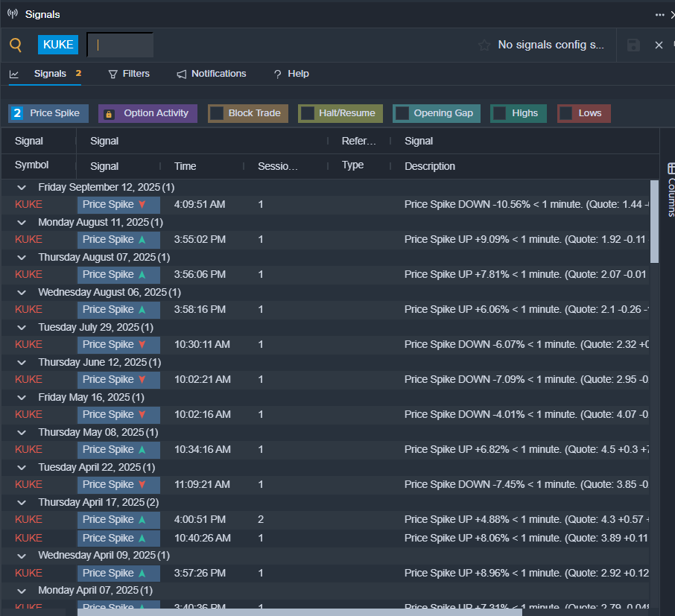Image resolution: width=675 pixels, height=616 pixels.
Task: Click the magnifying glass search icon
Action: (16, 45)
